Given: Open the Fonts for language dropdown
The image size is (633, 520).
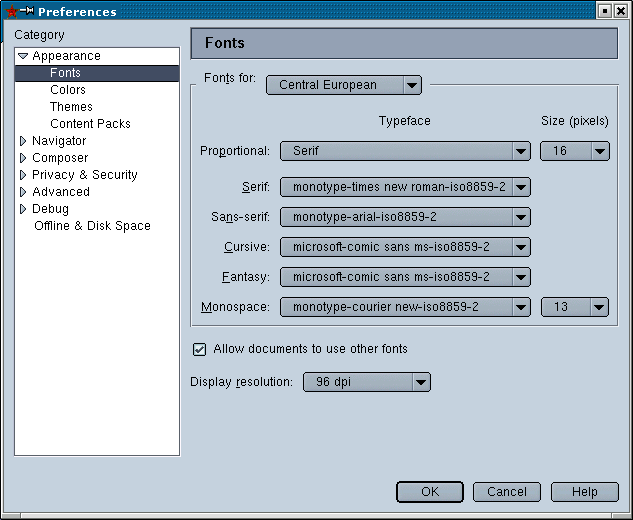Looking at the screenshot, I should point(344,85).
